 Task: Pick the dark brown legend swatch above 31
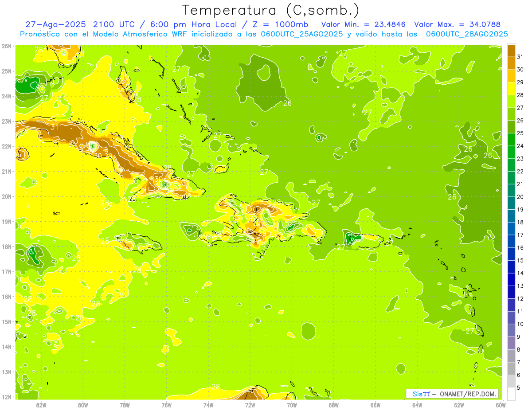(x=512, y=50)
